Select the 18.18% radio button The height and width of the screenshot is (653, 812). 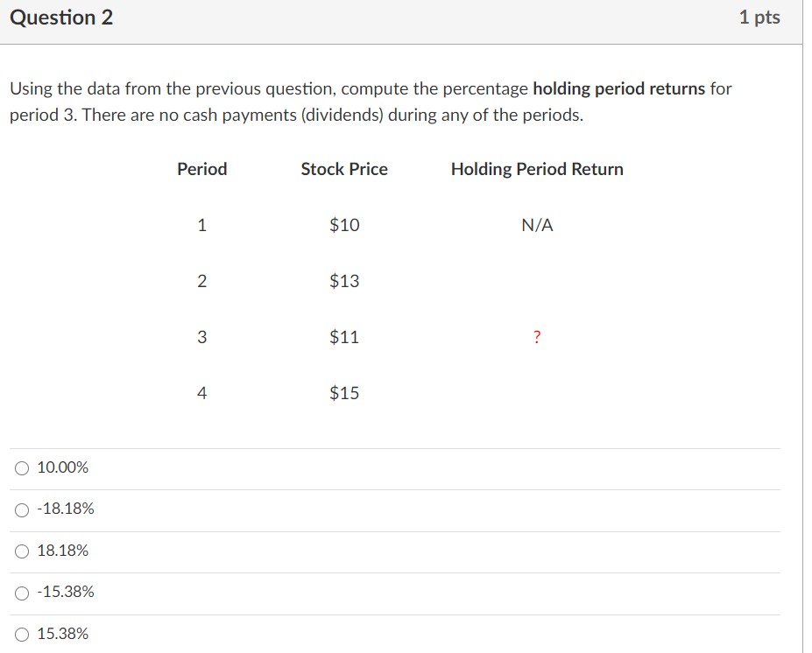point(19,551)
